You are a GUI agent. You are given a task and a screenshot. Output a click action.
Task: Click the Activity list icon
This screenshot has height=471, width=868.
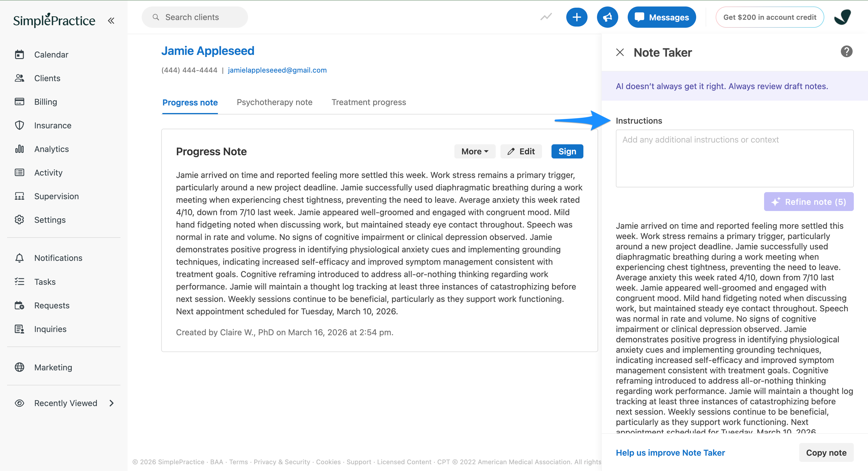click(x=19, y=173)
